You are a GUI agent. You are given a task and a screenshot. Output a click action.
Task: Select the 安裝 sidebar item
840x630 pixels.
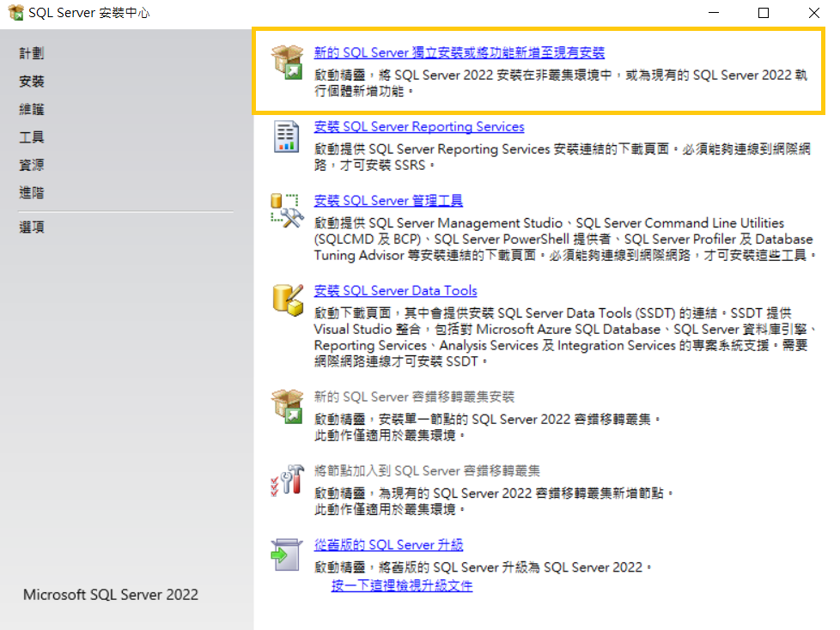point(32,82)
